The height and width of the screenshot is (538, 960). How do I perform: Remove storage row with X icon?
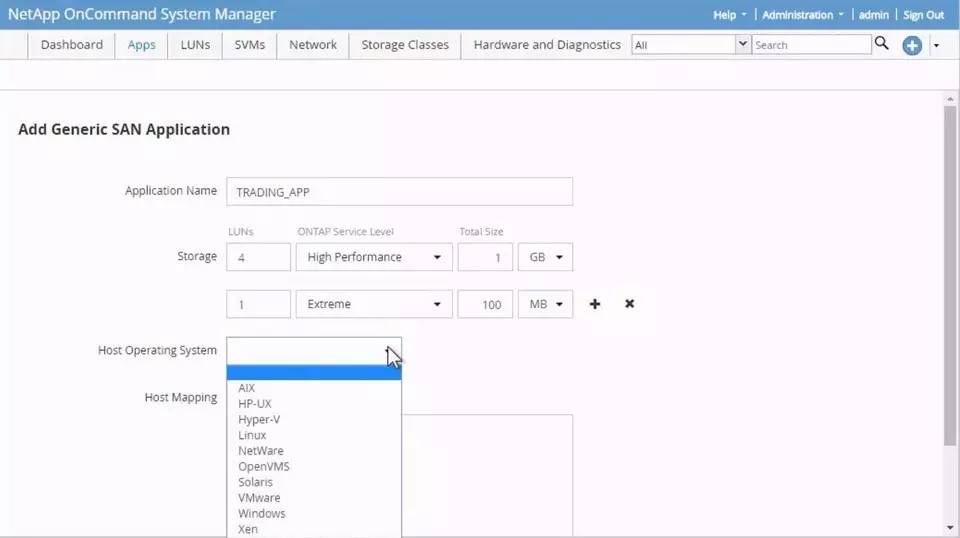[x=629, y=304]
